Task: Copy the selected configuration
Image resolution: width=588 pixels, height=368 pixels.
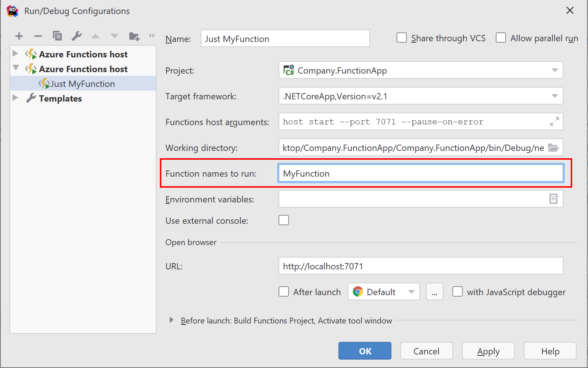Action: 57,36
